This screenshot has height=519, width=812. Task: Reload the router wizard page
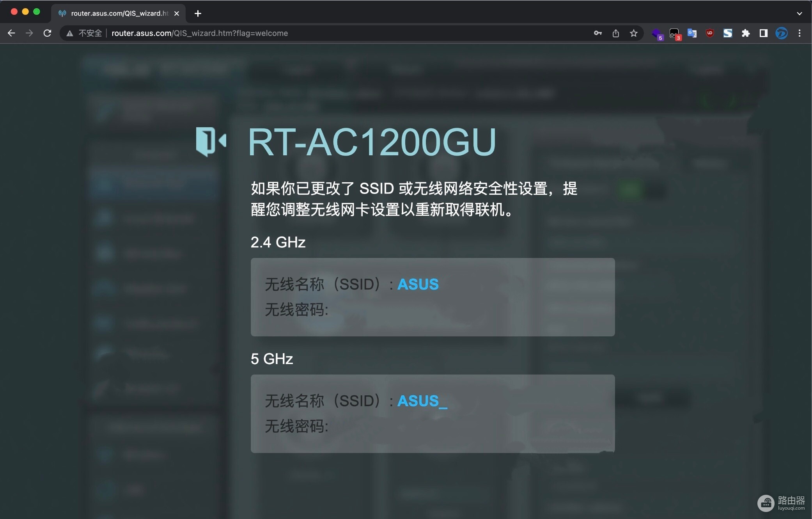click(47, 33)
